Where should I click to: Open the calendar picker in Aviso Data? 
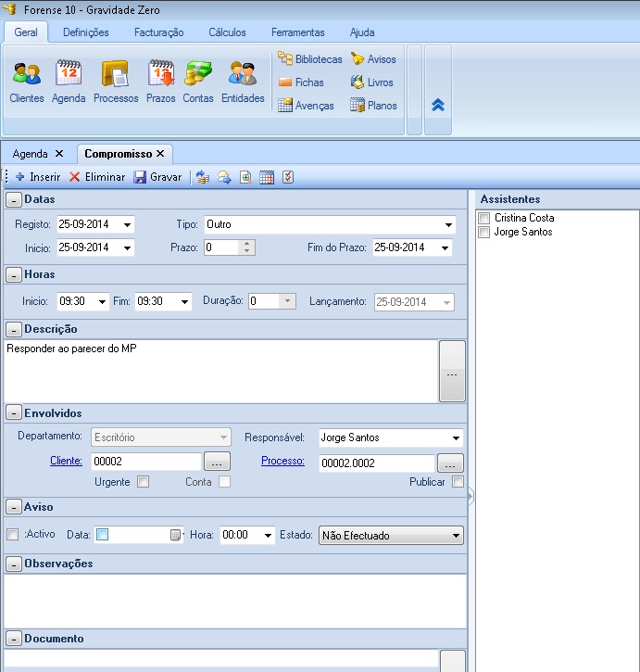coord(175,535)
